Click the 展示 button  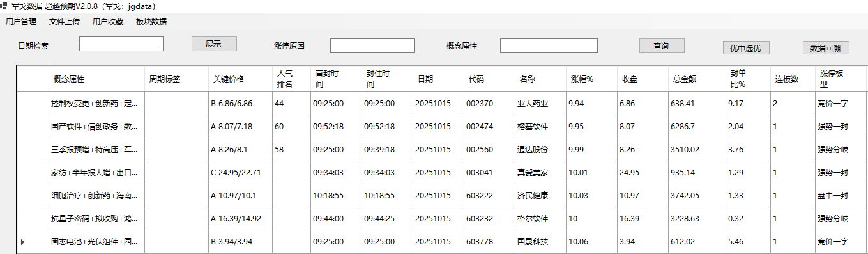[x=214, y=44]
